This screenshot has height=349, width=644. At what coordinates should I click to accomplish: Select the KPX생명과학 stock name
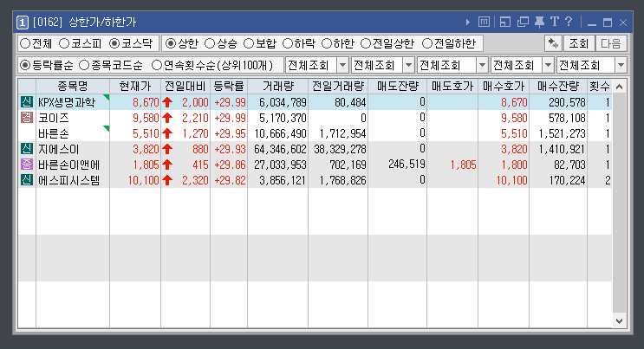pos(67,102)
